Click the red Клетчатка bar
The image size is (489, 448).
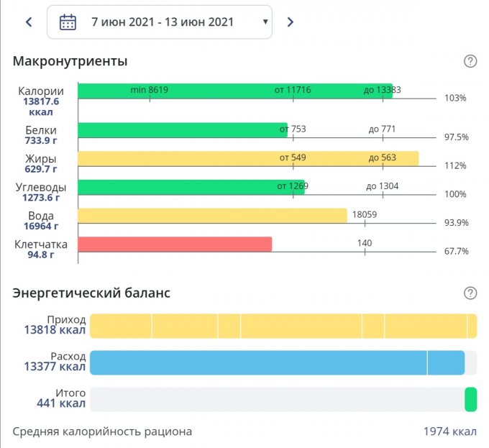pyautogui.click(x=174, y=244)
